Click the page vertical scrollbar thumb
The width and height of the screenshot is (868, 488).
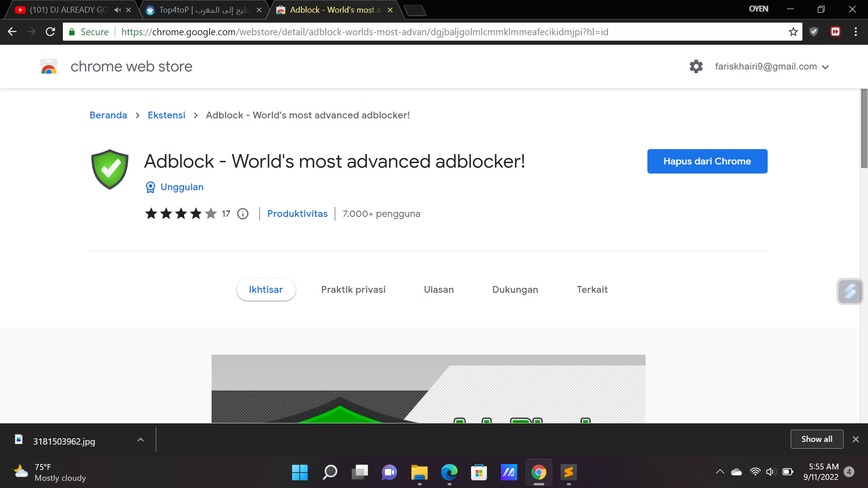[x=864, y=129]
